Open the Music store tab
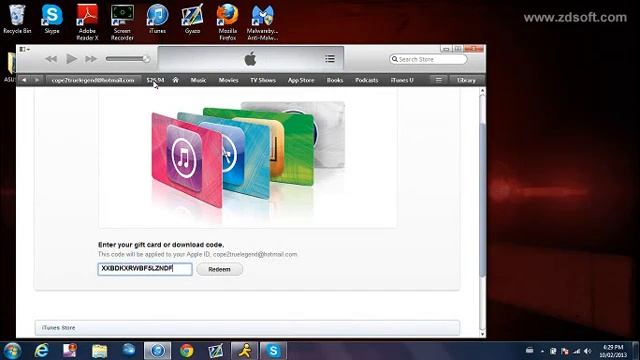This screenshot has height=360, width=640. click(x=198, y=80)
